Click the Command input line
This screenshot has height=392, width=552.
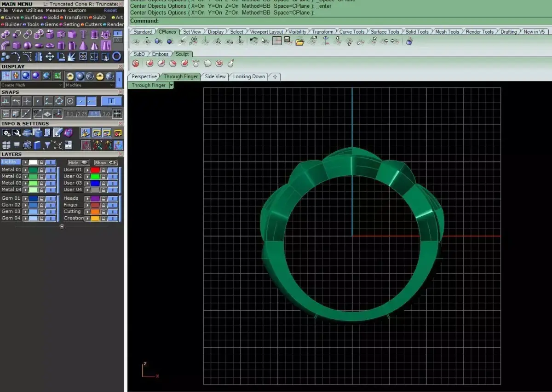[340, 21]
